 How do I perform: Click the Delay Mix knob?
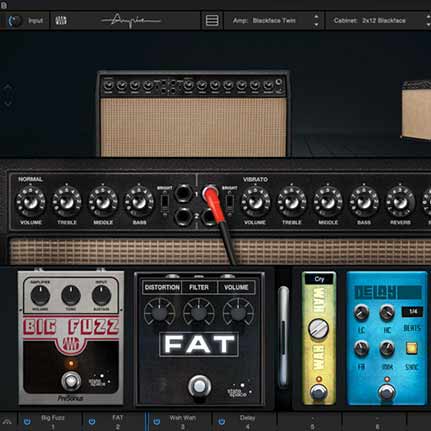(387, 348)
